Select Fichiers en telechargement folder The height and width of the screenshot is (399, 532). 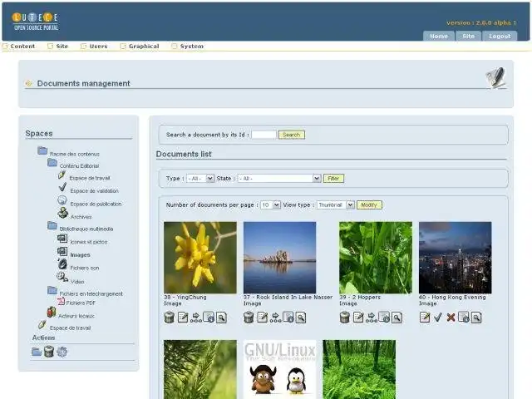pos(91,293)
